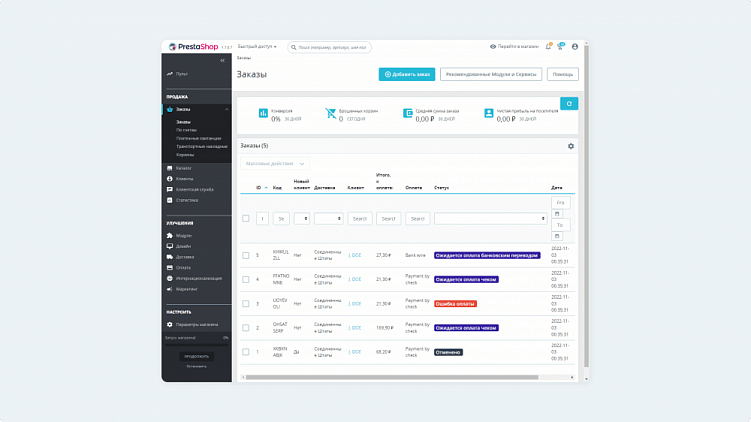Click the calendar icon under From date
This screenshot has width=751, height=422.
point(557,214)
